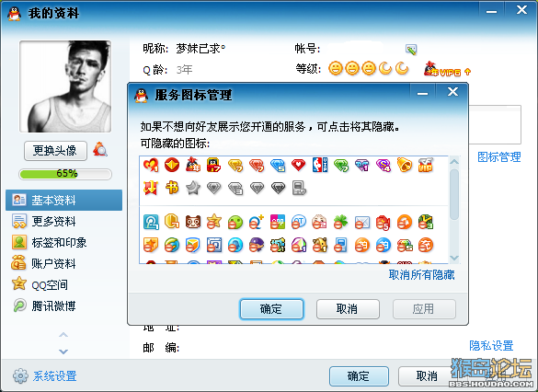Viewport: 538px width, 392px height.
Task: Click the sidebar down chevron arrow
Action: point(63,352)
